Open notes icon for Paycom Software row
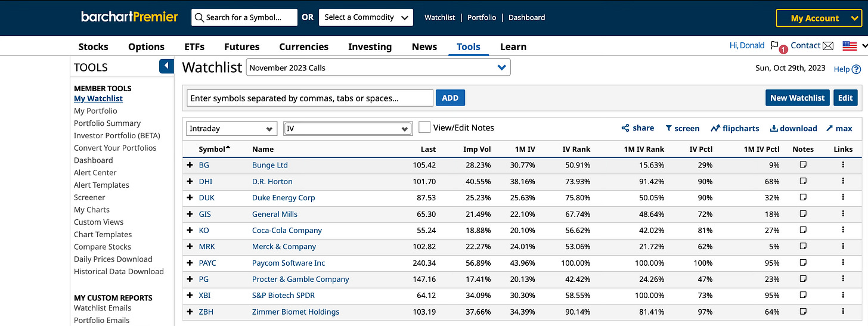Screen dimensions: 868x326 (802, 262)
